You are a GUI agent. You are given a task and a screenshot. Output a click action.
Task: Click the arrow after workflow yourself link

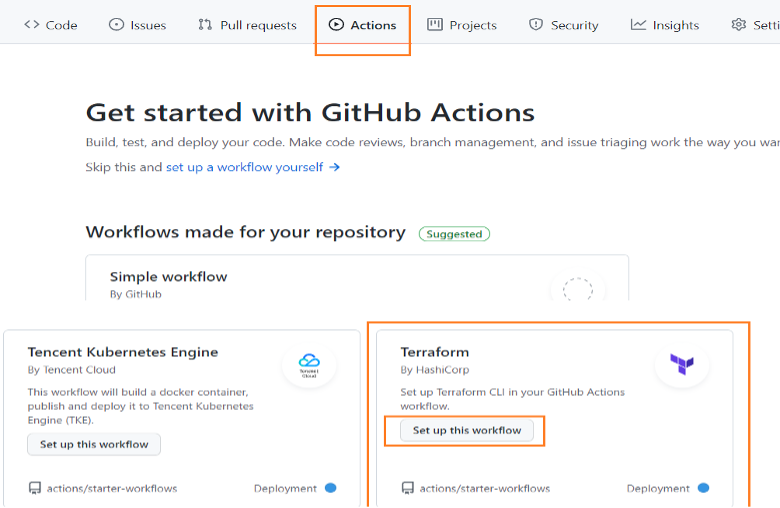(335, 167)
